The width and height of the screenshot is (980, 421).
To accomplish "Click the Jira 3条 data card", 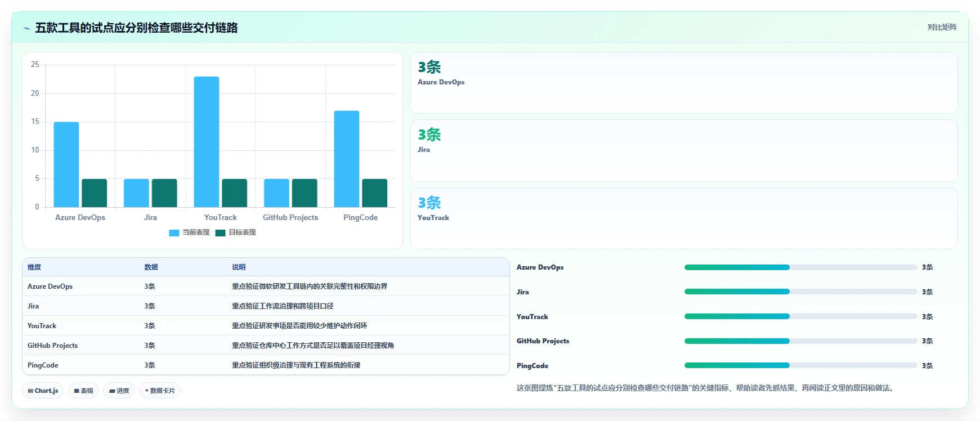I will [x=683, y=150].
